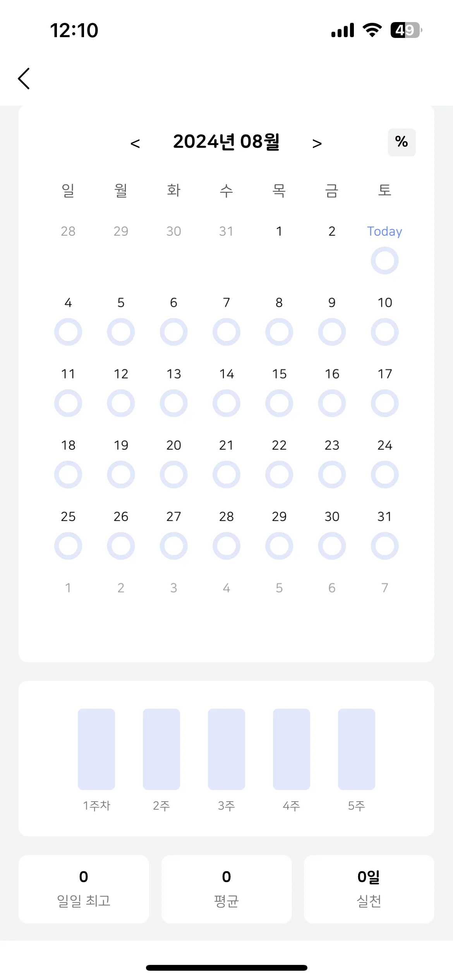Tap the progress ring under August 4
453x980 pixels.
(x=68, y=332)
